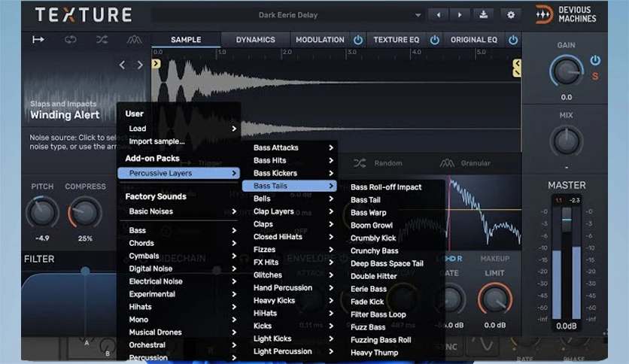
Task: Select Heavy Thump sample
Action: point(374,353)
